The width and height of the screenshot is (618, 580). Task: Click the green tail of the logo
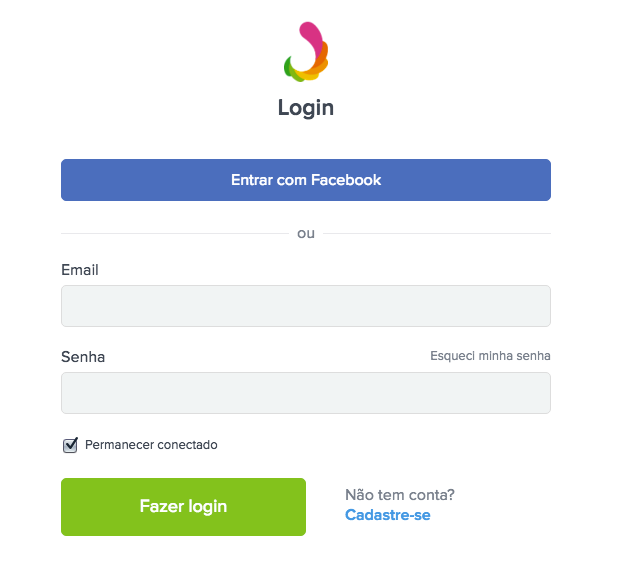[289, 68]
